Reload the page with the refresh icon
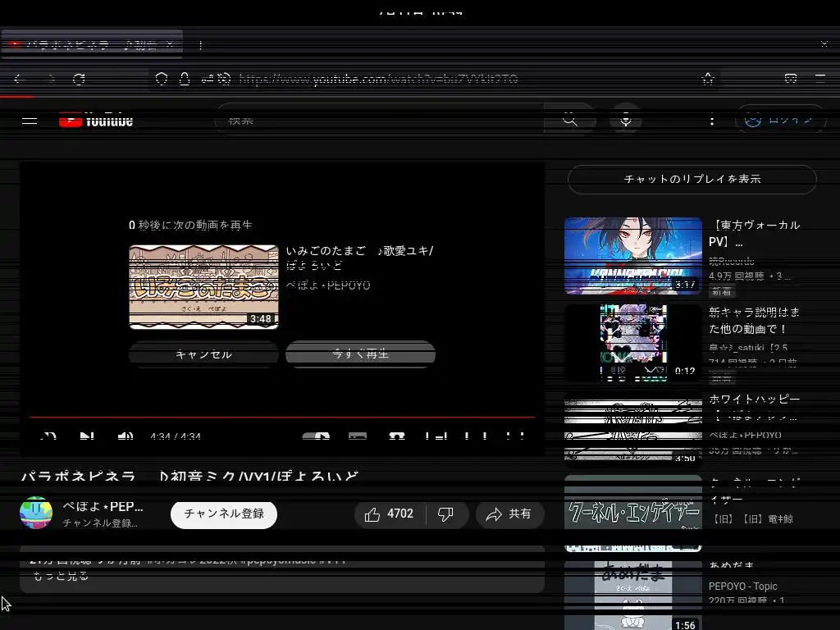840x630 pixels. coord(79,80)
